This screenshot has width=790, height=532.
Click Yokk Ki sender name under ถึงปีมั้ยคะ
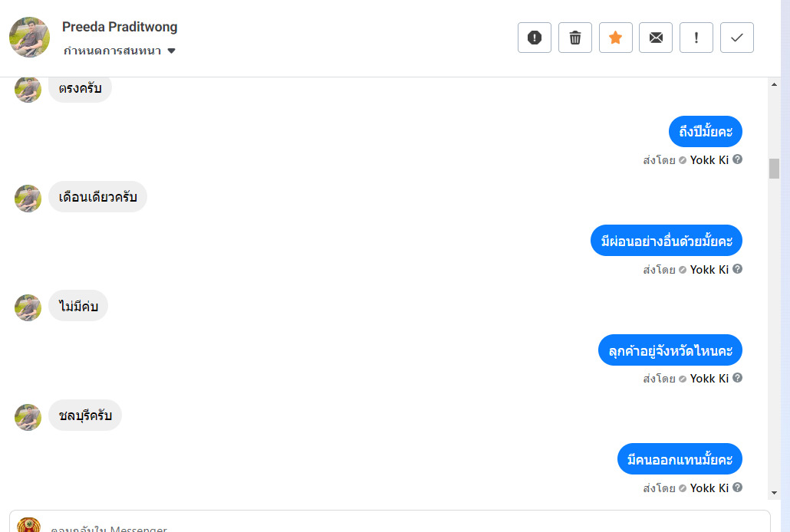coord(709,160)
